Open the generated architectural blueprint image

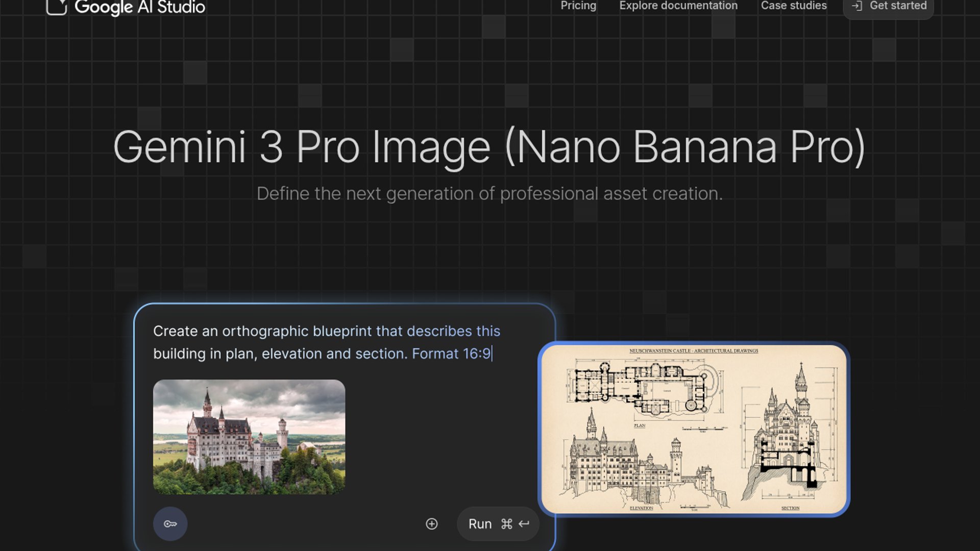click(694, 429)
